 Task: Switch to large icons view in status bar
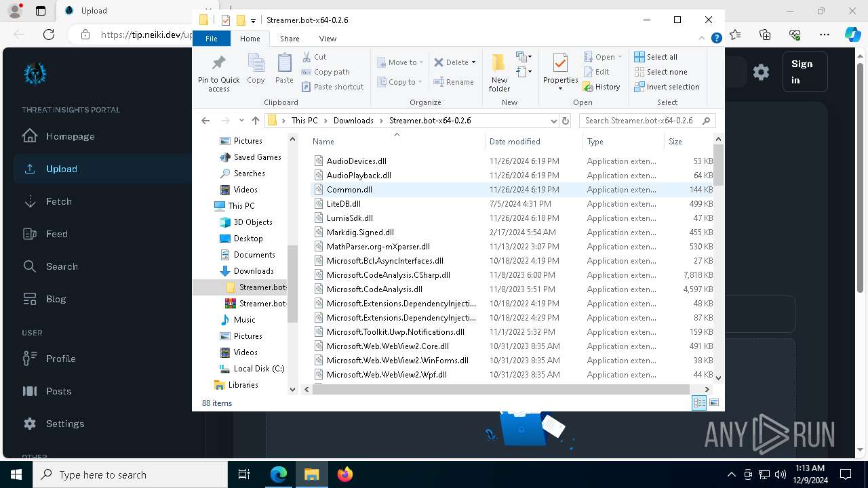click(713, 403)
